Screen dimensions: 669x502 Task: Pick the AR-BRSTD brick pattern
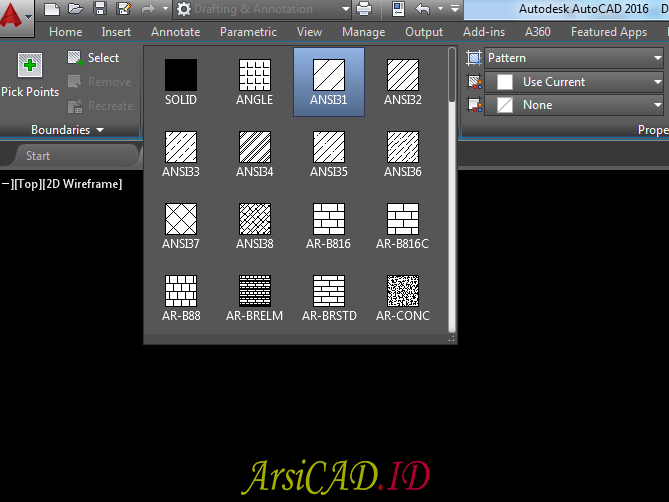click(x=329, y=298)
